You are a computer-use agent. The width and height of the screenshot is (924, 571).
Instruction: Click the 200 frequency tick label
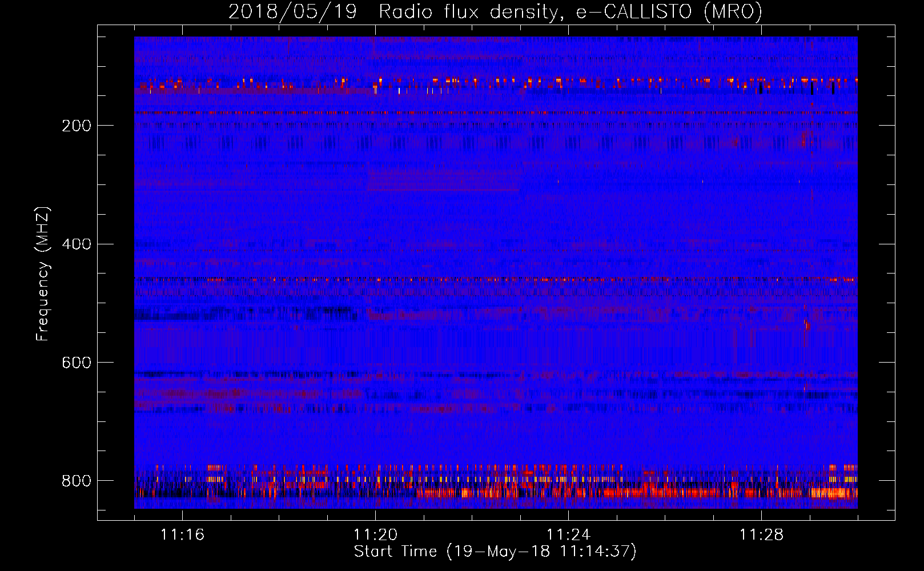coord(77,126)
